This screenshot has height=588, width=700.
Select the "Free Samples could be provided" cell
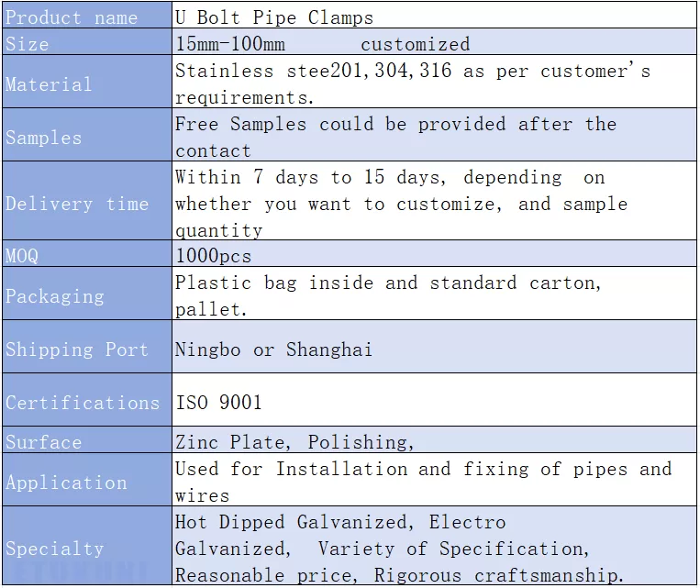point(433,137)
